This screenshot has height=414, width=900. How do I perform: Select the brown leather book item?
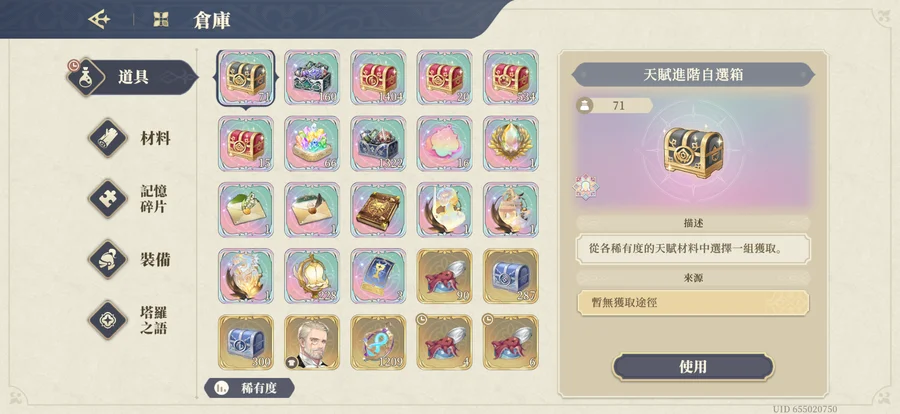point(378,210)
